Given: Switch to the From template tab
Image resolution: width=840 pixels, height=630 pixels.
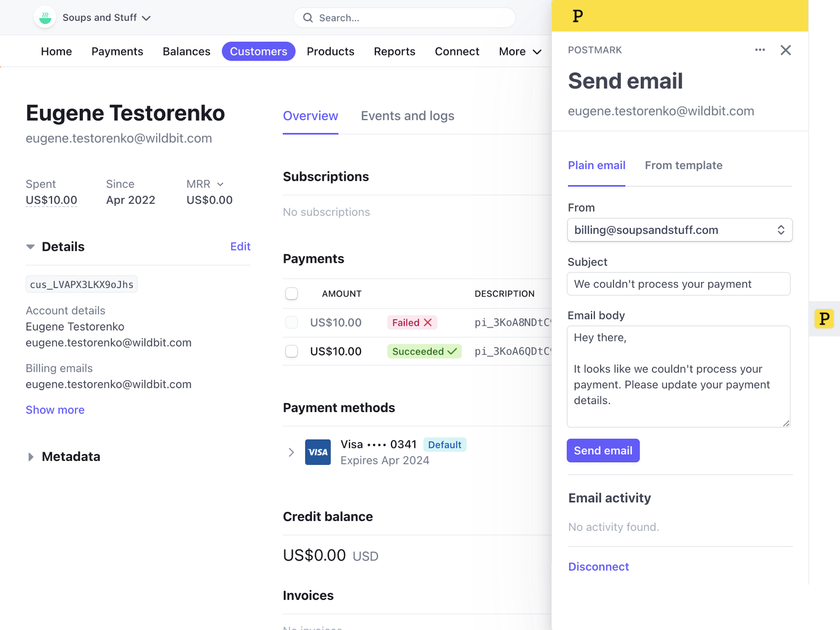Looking at the screenshot, I should tap(684, 165).
